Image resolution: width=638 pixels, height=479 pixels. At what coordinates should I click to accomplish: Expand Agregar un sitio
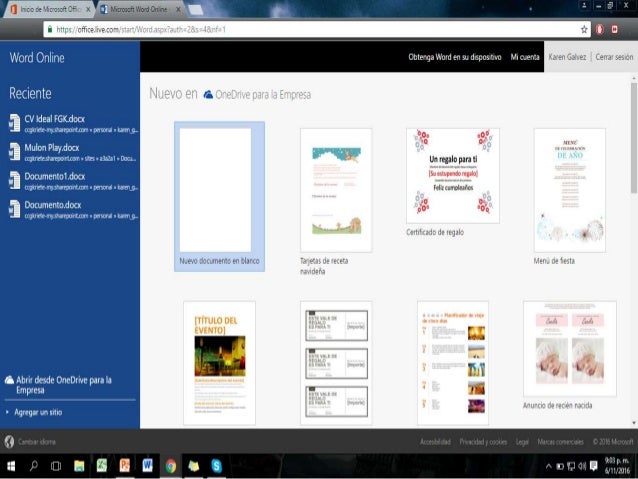coord(38,412)
